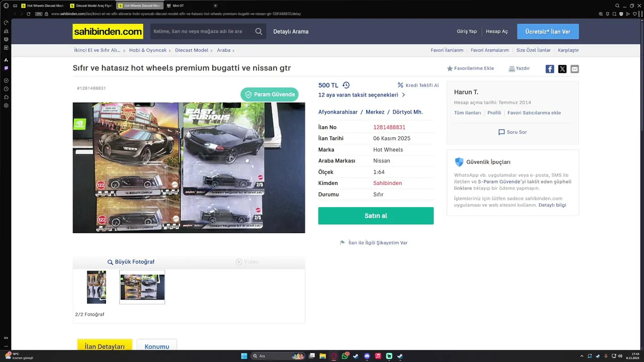Click the Param Güvende badge
The width and height of the screenshot is (644, 362).
[x=269, y=95]
